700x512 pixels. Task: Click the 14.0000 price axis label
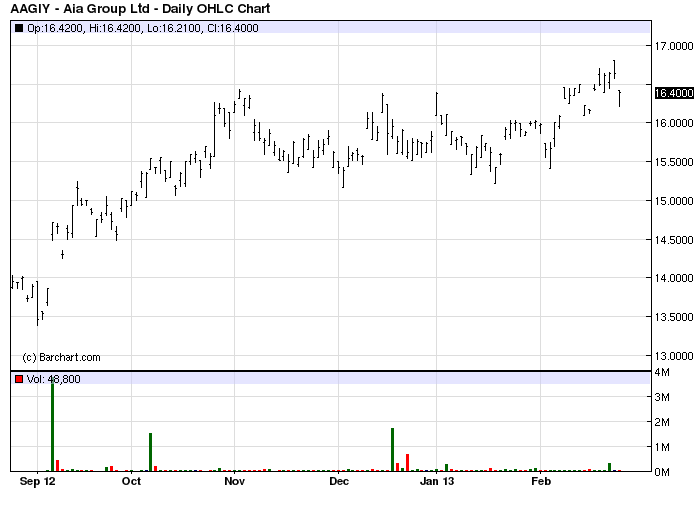point(674,278)
